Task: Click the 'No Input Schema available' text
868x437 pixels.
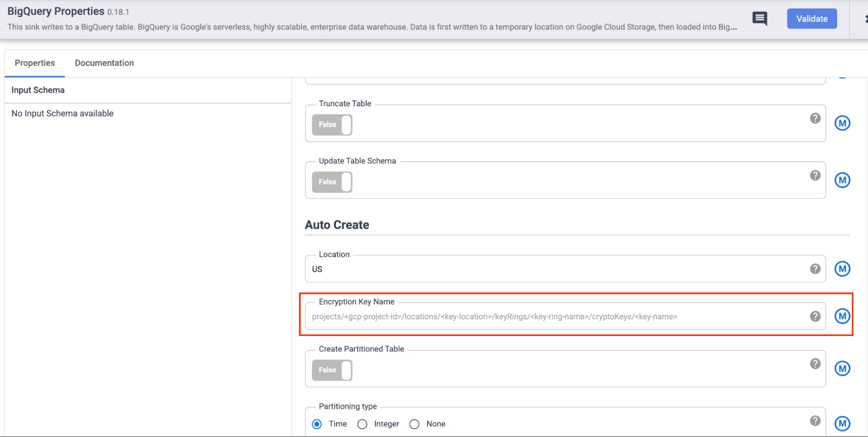Action: (x=63, y=114)
